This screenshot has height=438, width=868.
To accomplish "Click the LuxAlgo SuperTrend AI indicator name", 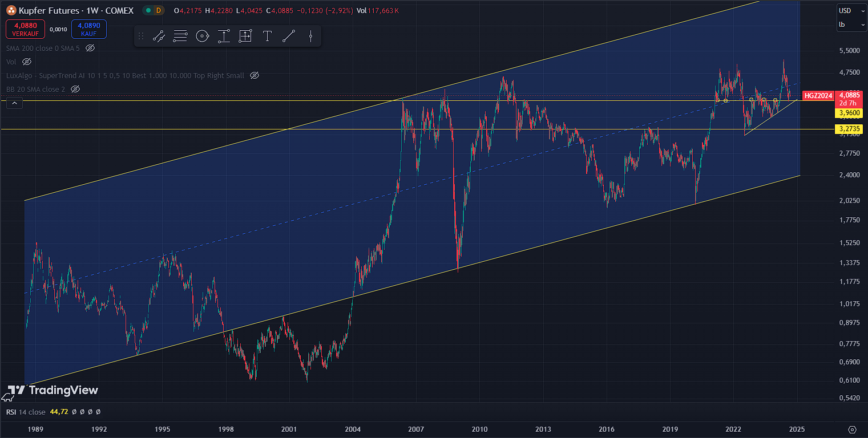I will tap(125, 75).
